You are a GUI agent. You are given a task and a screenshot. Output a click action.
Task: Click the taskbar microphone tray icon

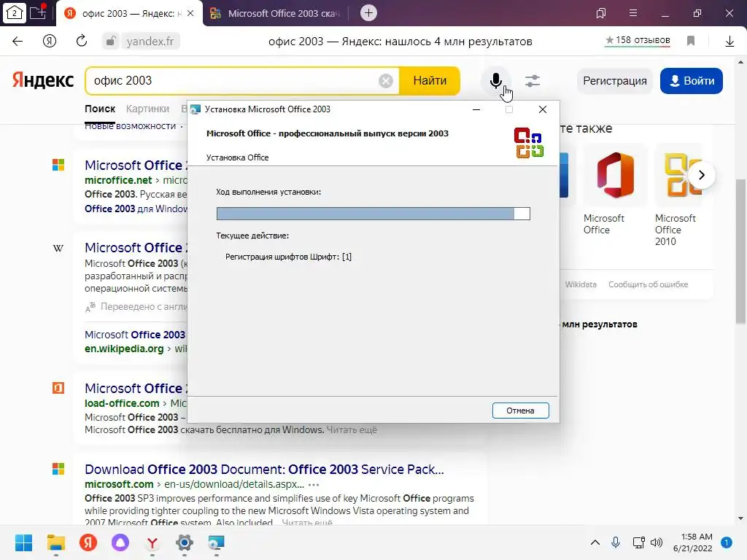coord(616,542)
